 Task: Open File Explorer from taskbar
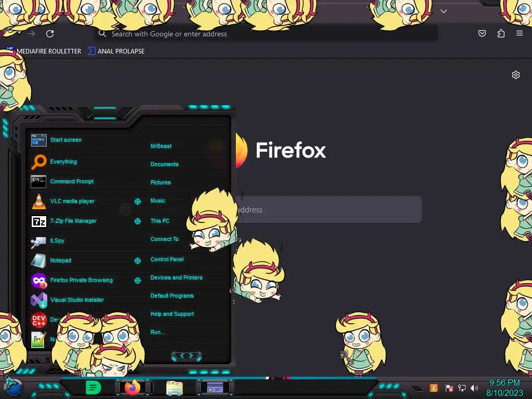pos(175,388)
